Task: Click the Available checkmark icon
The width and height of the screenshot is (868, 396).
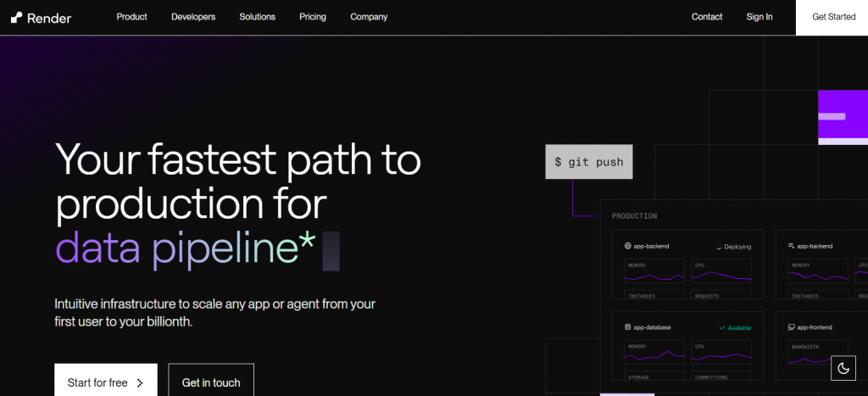Action: [722, 328]
